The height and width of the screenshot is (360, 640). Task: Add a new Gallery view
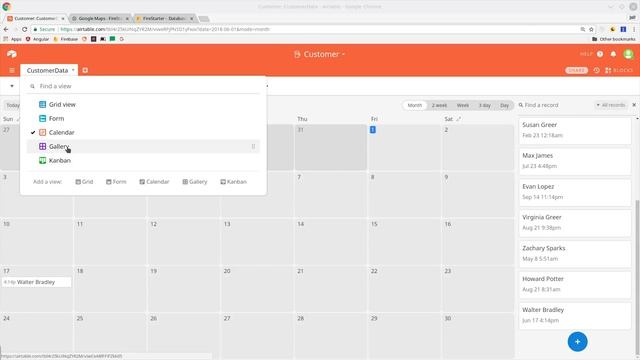pyautogui.click(x=195, y=182)
